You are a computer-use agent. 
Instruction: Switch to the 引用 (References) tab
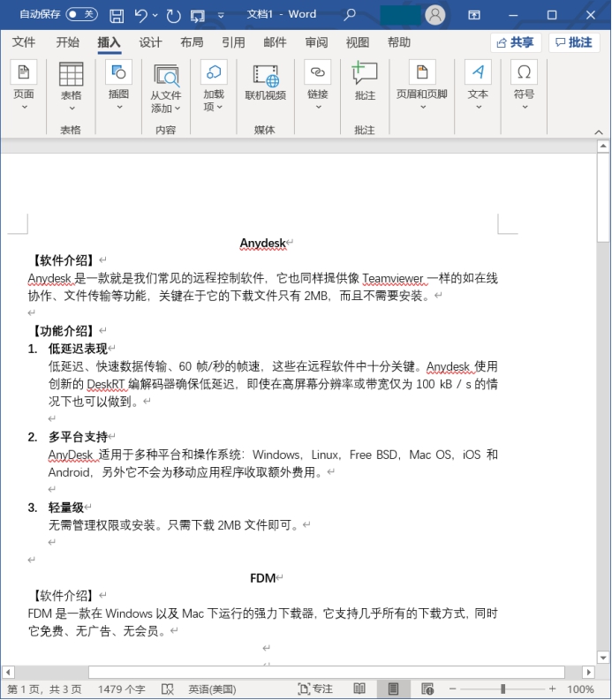pyautogui.click(x=233, y=42)
